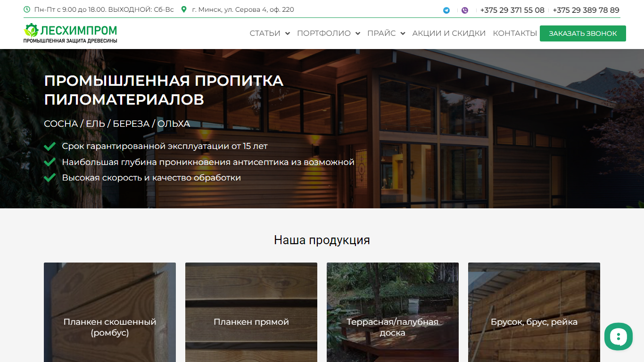
Task: Click checkmark next to 'Срок гарантированной эксплуатации'
Action: click(50, 146)
